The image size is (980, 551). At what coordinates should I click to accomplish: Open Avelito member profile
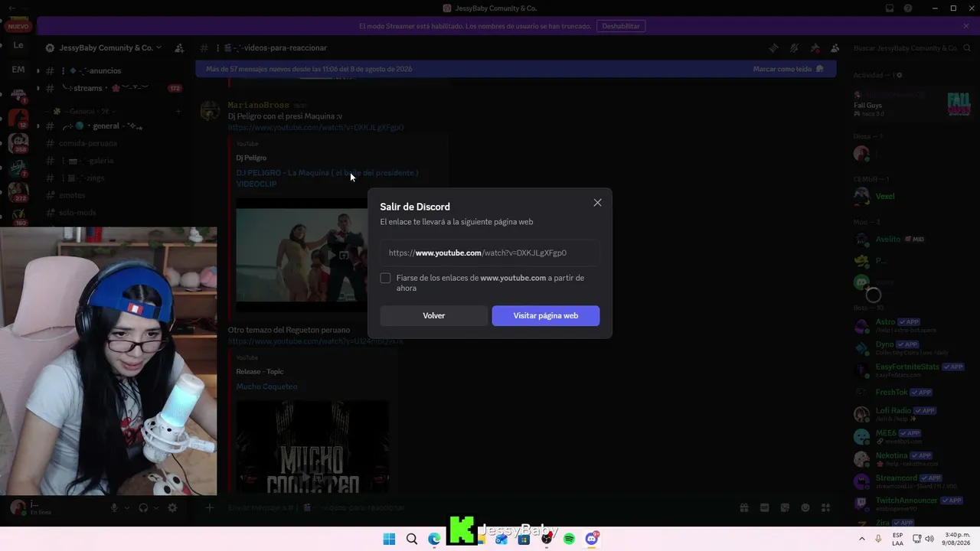point(911,240)
